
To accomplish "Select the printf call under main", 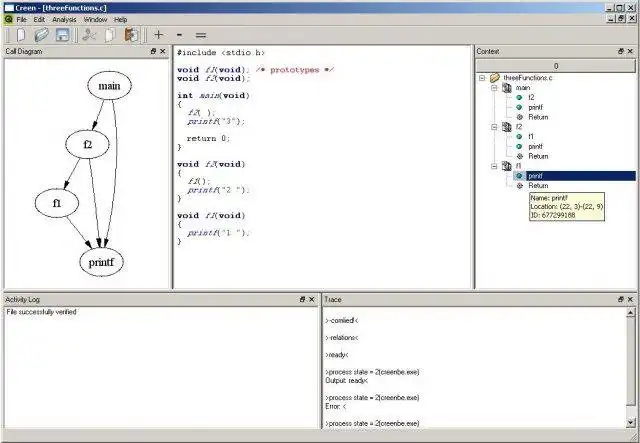I will [536, 107].
